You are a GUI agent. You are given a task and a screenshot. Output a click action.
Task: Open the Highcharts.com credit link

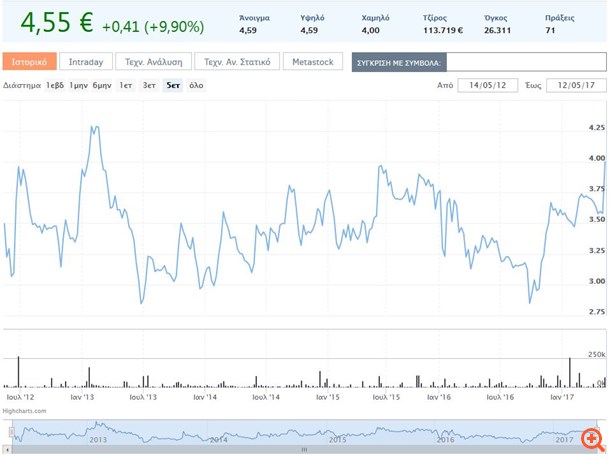pyautogui.click(x=25, y=411)
